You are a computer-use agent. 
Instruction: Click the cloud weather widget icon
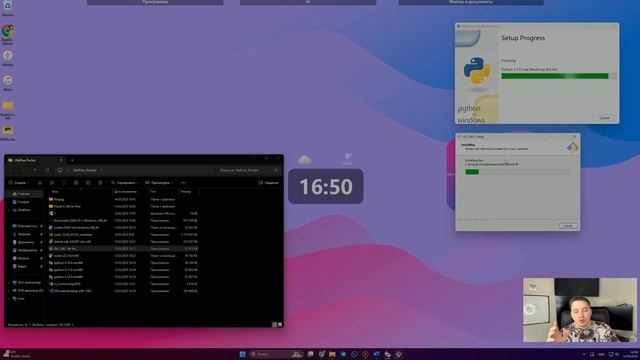tap(304, 160)
